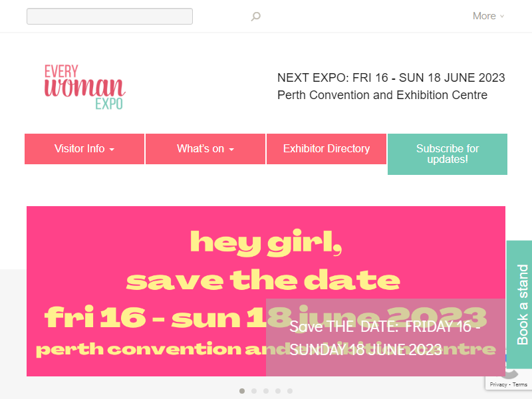Click Subscribe for updates button

pyautogui.click(x=448, y=154)
